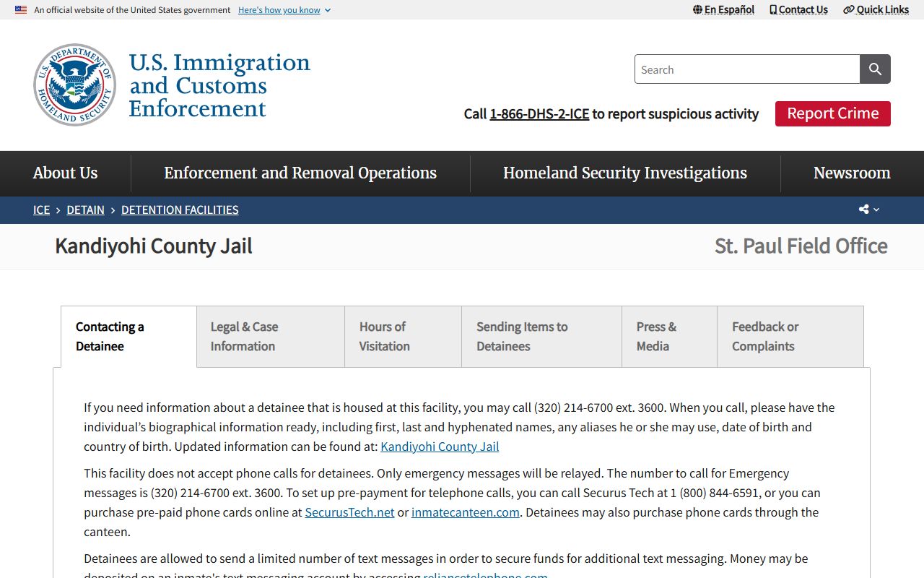Click the Report Crime button
The image size is (924, 578).
(x=832, y=113)
